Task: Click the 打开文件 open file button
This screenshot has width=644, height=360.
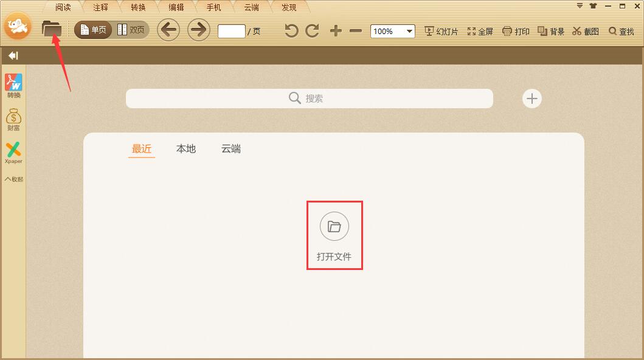Action: [x=334, y=235]
